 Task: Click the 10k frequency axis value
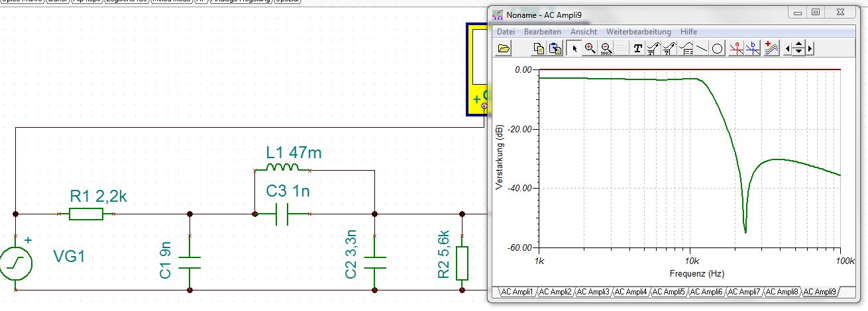tap(690, 260)
